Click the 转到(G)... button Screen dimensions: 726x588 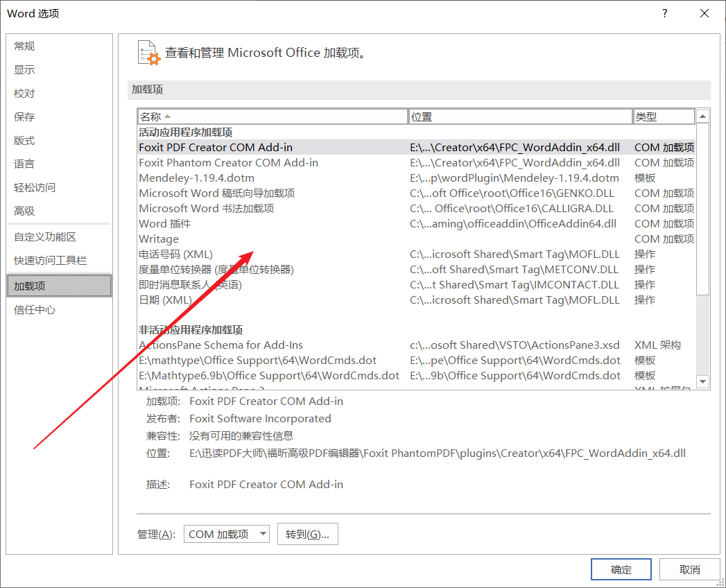click(x=307, y=534)
